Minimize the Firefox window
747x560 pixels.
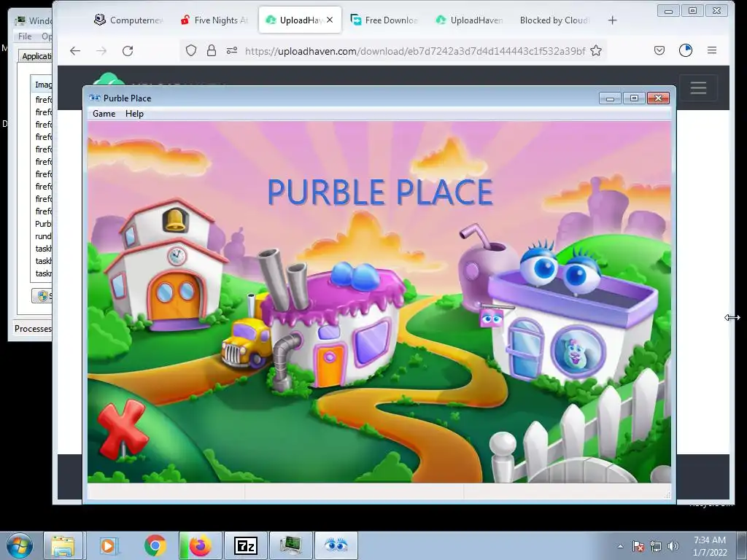[x=668, y=10]
